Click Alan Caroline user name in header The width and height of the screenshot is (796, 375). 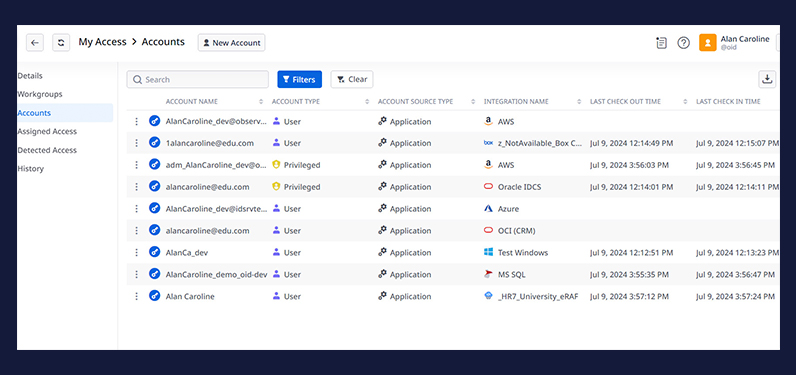pos(745,39)
